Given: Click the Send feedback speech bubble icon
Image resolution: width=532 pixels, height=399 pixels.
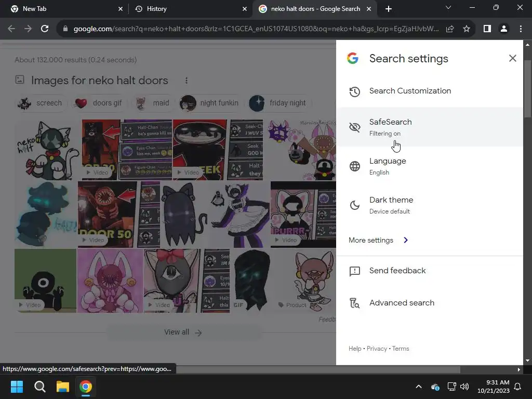Looking at the screenshot, I should 354,271.
